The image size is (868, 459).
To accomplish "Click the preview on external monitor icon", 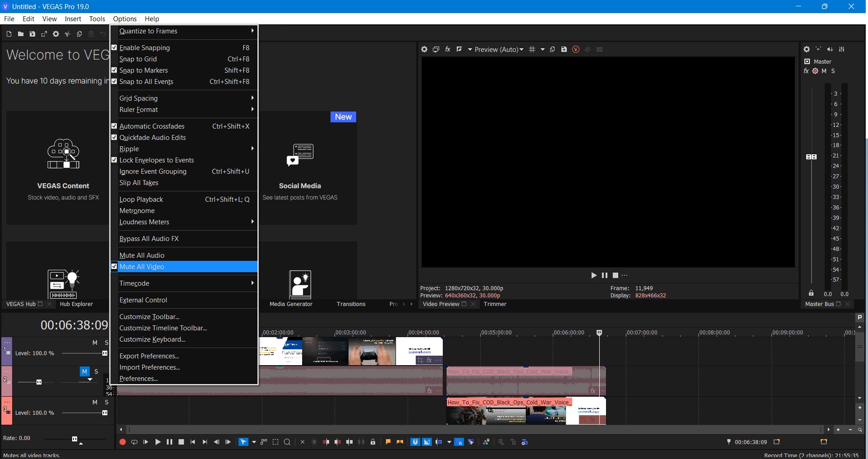I will [x=436, y=49].
